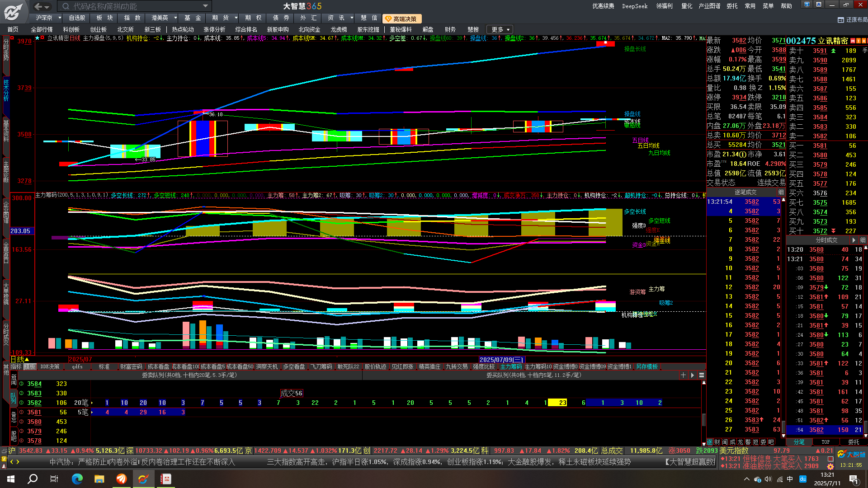Click the 高端决策 button
Screen dimensions: 868x488
click(402, 19)
